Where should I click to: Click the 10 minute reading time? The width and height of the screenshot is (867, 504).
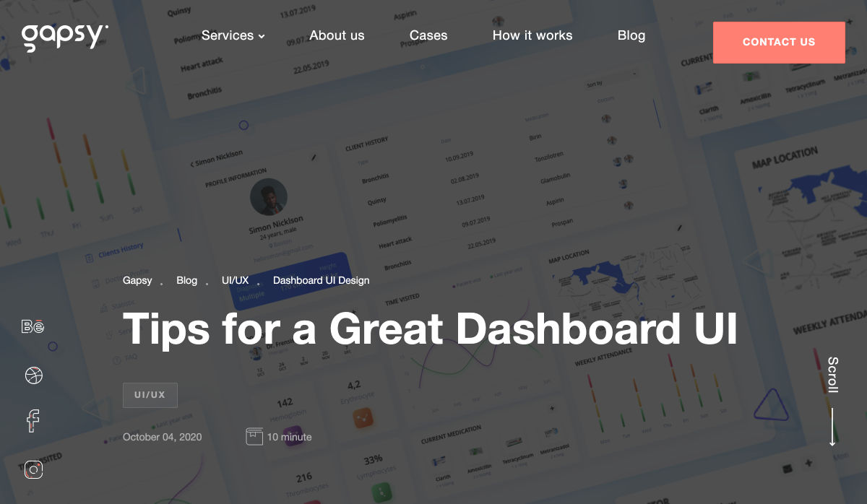[290, 437]
